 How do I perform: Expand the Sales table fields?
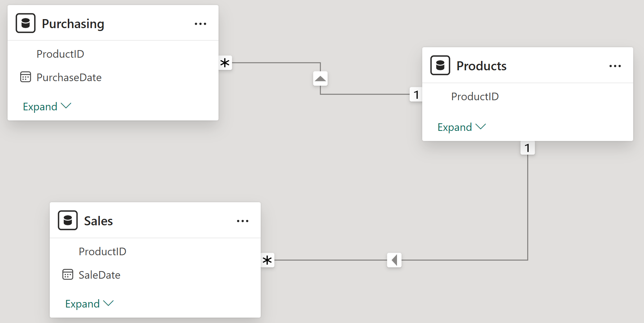tap(89, 304)
